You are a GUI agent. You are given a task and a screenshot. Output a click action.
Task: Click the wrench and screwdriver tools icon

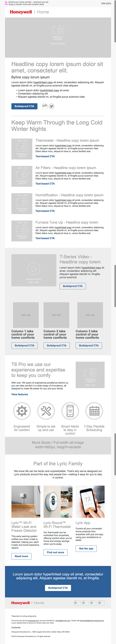[x=46, y=411]
